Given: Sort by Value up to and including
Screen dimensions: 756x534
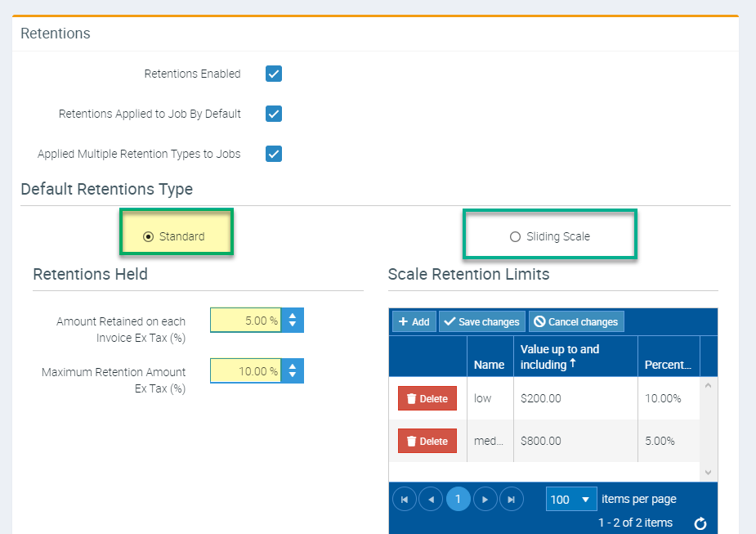Looking at the screenshot, I should tap(560, 357).
